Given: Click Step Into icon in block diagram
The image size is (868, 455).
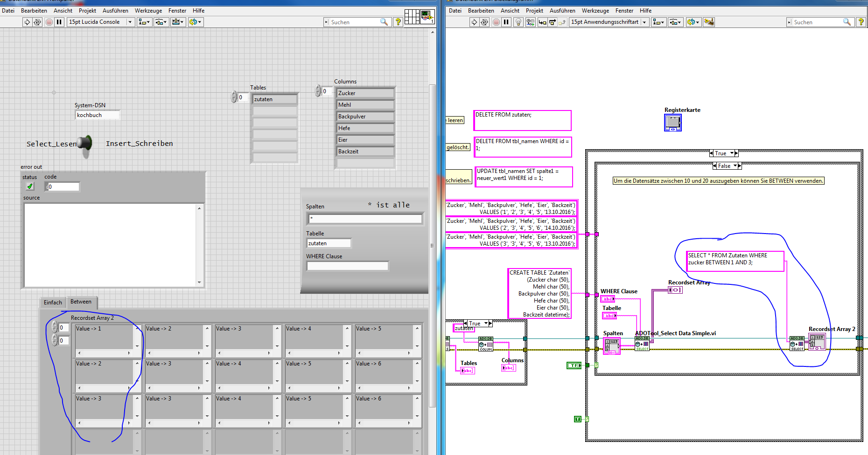Looking at the screenshot, I should (x=542, y=22).
